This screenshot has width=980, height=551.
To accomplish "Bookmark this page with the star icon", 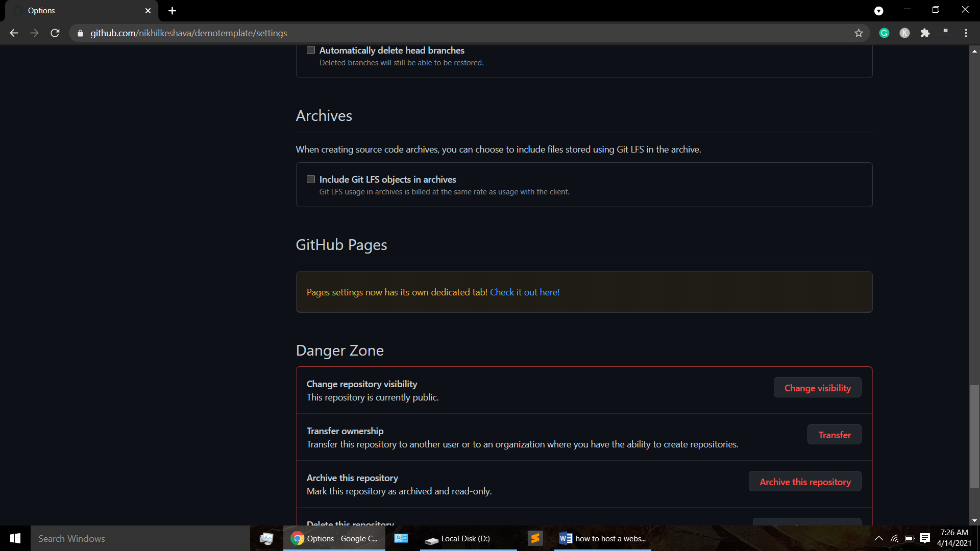I will tap(859, 33).
